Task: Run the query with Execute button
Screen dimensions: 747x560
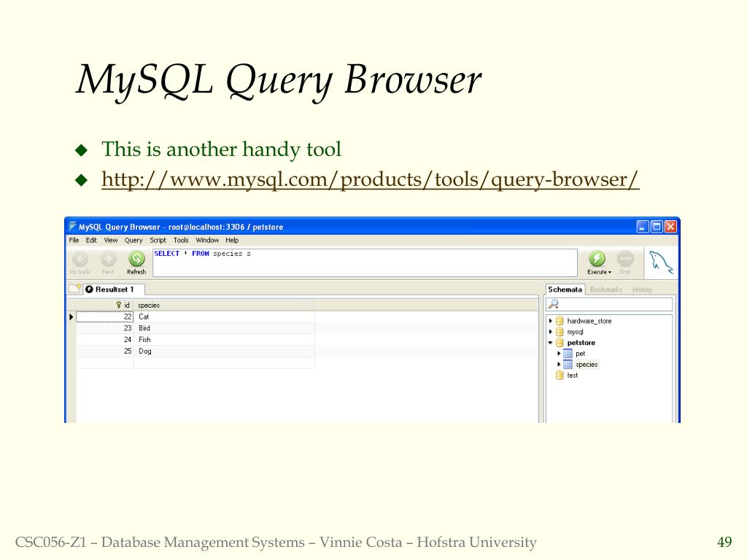Action: pyautogui.click(x=597, y=262)
